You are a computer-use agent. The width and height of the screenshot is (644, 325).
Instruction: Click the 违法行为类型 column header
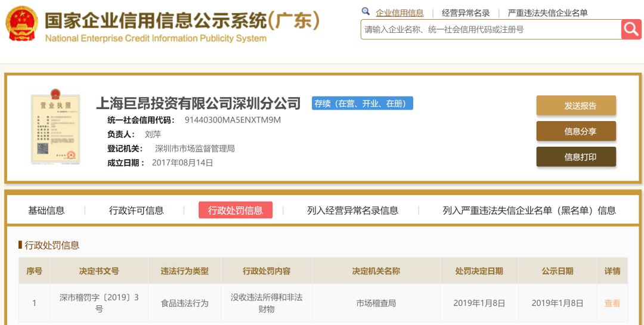[184, 271]
